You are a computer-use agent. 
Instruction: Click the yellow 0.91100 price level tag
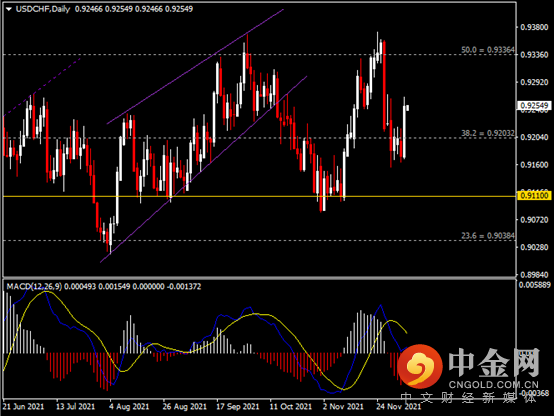534,195
